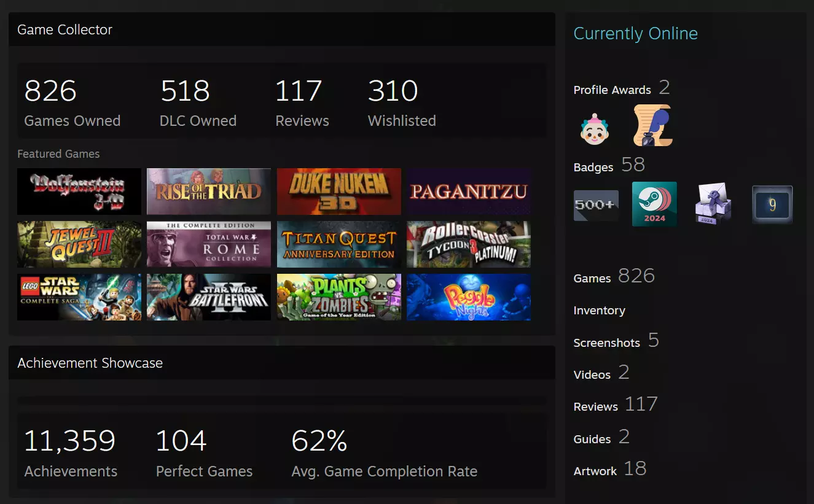
Task: Open the 104 Perfect Games stat
Action: (204, 453)
